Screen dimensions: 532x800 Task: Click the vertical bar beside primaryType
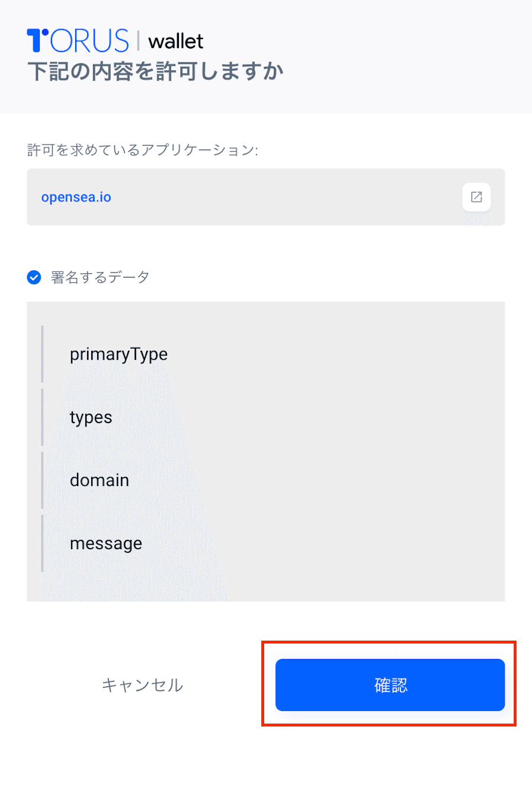(x=42, y=354)
